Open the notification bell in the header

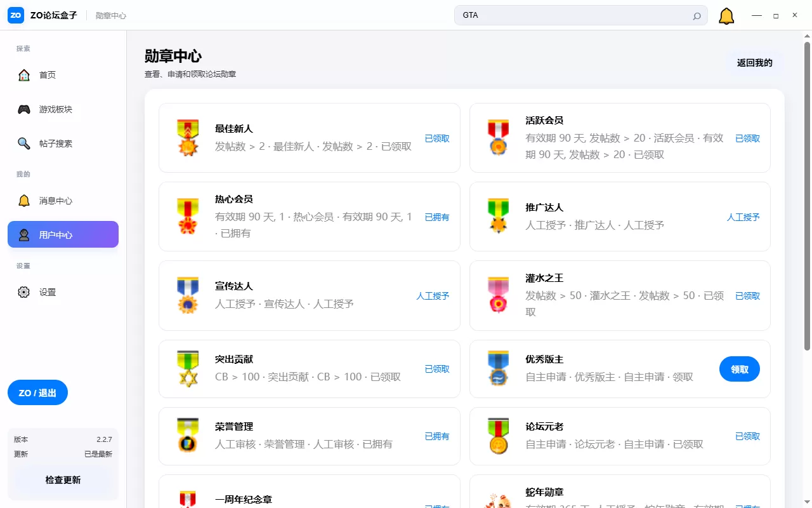(726, 16)
